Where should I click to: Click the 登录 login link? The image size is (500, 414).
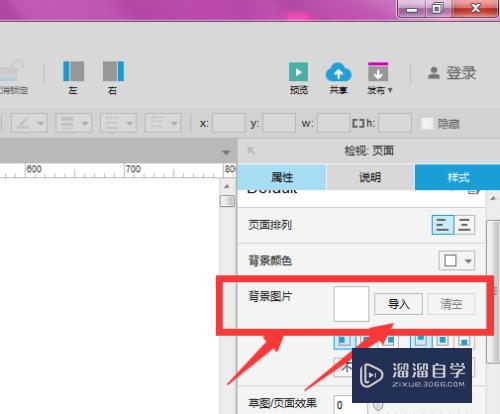point(453,73)
